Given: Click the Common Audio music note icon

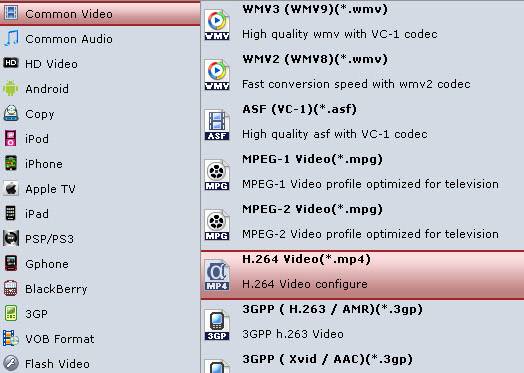Looking at the screenshot, I should pyautogui.click(x=11, y=38).
